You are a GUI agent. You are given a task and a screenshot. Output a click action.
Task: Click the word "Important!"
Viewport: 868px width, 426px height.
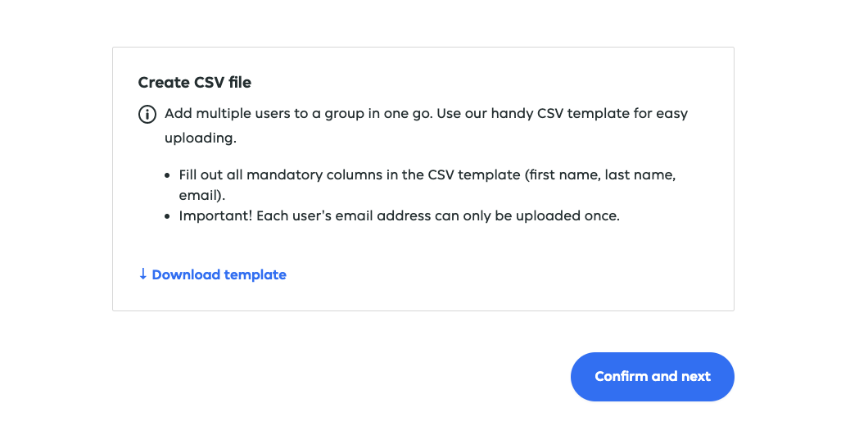click(215, 217)
